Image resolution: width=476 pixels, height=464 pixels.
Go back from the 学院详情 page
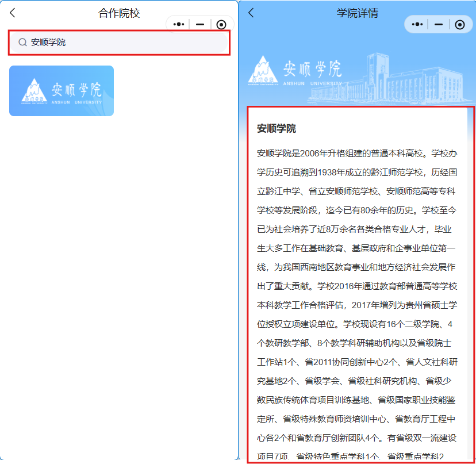251,13
